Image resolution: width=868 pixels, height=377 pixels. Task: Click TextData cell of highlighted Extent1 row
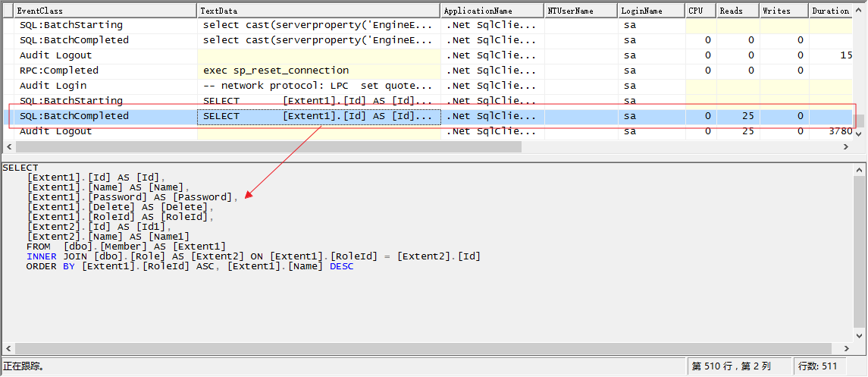[x=318, y=116]
